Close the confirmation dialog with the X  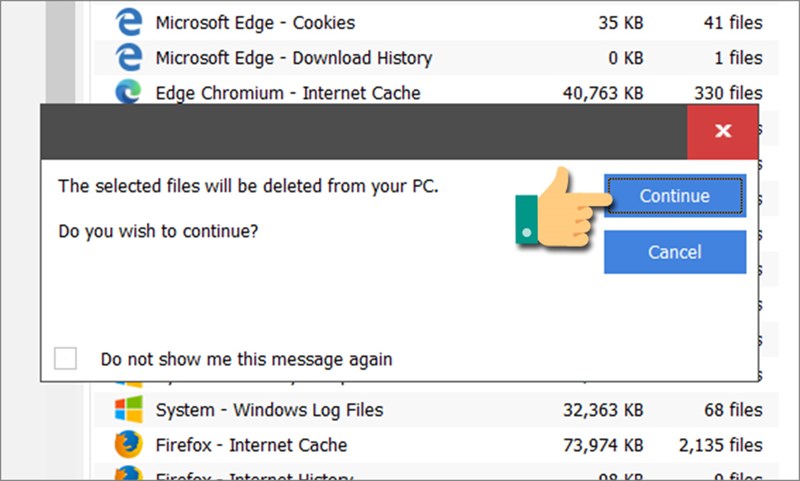coord(723,131)
